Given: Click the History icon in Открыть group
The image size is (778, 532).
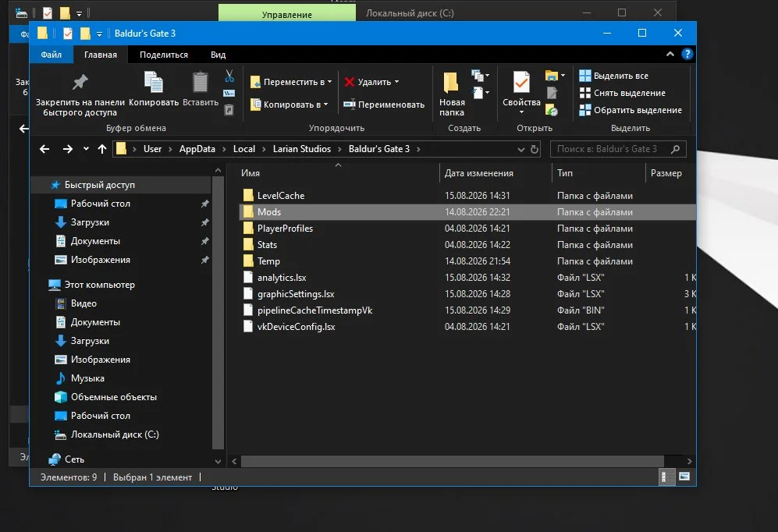Looking at the screenshot, I should (x=552, y=110).
